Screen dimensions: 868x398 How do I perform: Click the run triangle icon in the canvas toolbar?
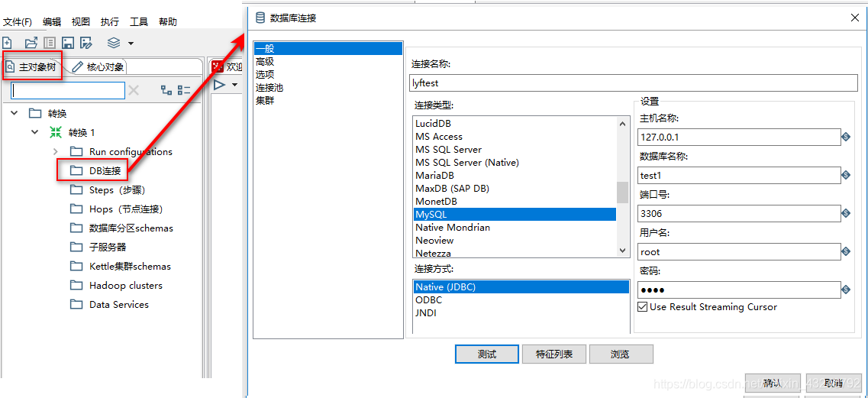pyautogui.click(x=219, y=85)
